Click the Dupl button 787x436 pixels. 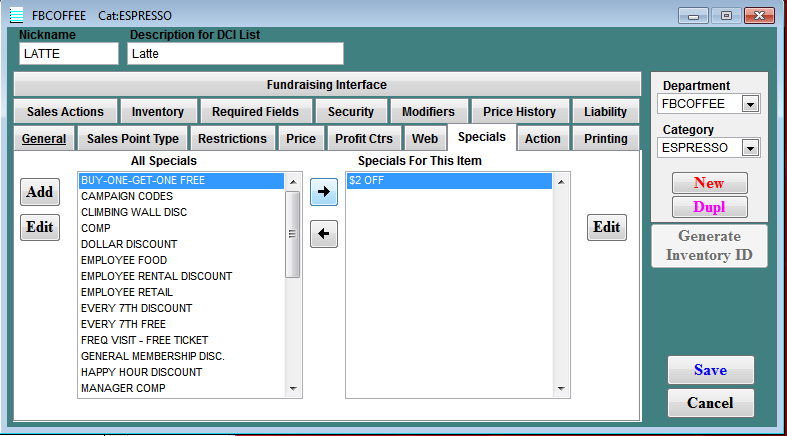click(709, 207)
